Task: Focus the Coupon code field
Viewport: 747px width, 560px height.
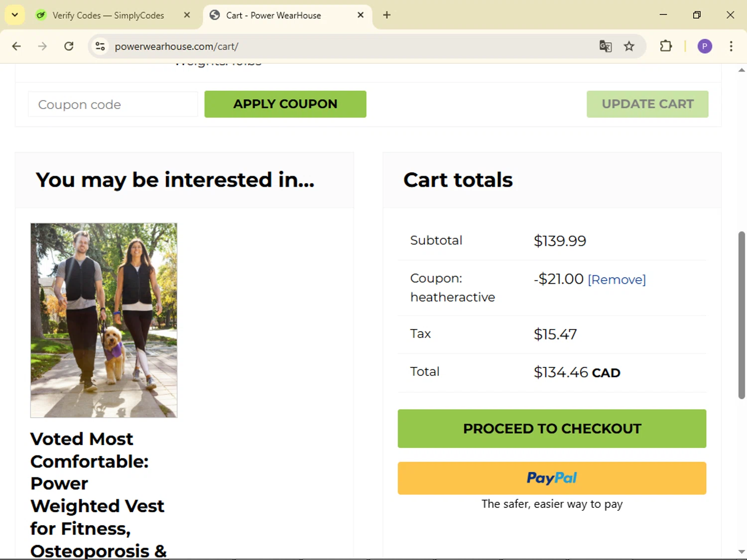Action: 113,105
